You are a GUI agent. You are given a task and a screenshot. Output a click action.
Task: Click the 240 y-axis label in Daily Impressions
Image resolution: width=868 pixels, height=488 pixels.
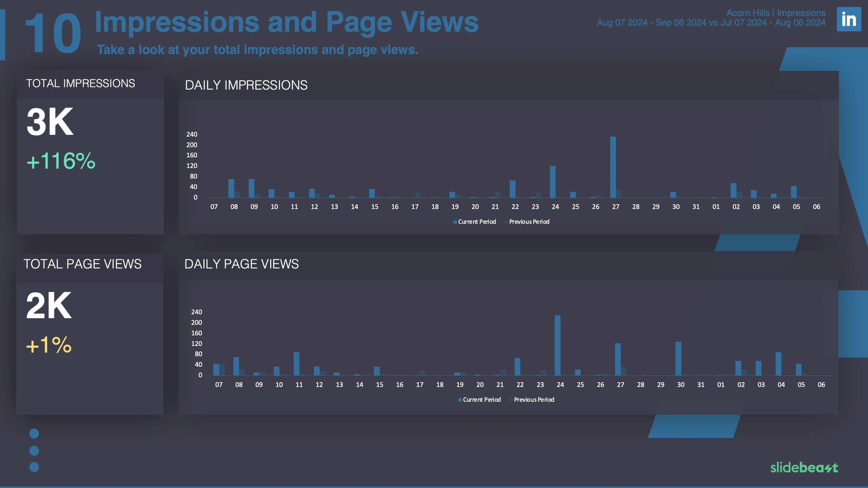click(x=192, y=135)
